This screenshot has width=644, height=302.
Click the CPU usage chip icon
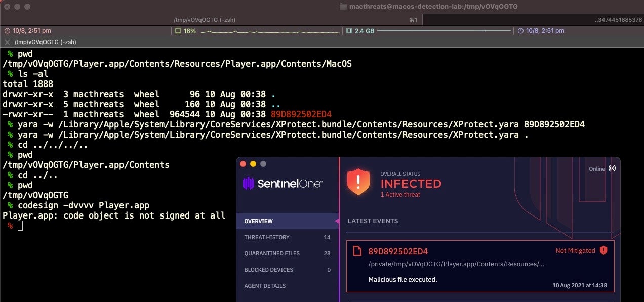(178, 31)
